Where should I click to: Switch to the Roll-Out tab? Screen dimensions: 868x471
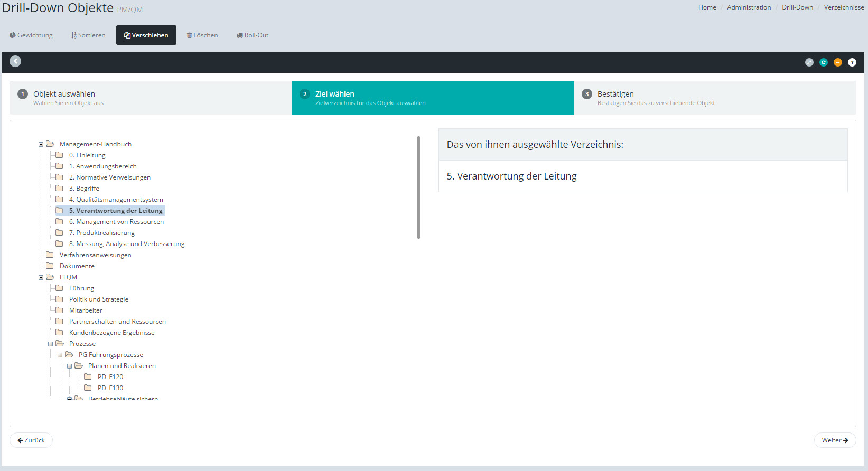253,35
